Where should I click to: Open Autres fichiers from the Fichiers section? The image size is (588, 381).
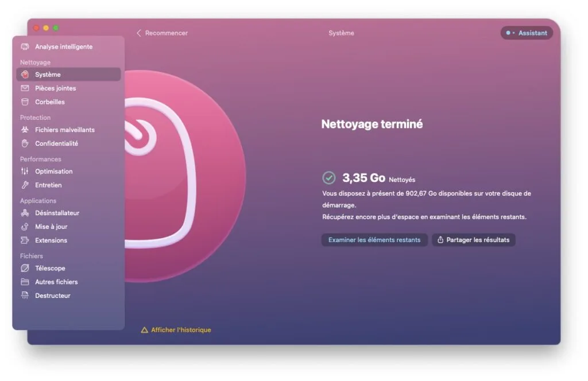click(56, 282)
